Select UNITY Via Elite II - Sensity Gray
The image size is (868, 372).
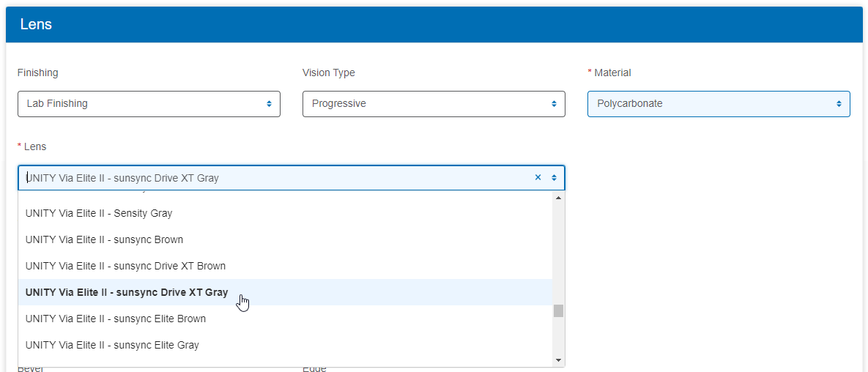click(x=99, y=214)
